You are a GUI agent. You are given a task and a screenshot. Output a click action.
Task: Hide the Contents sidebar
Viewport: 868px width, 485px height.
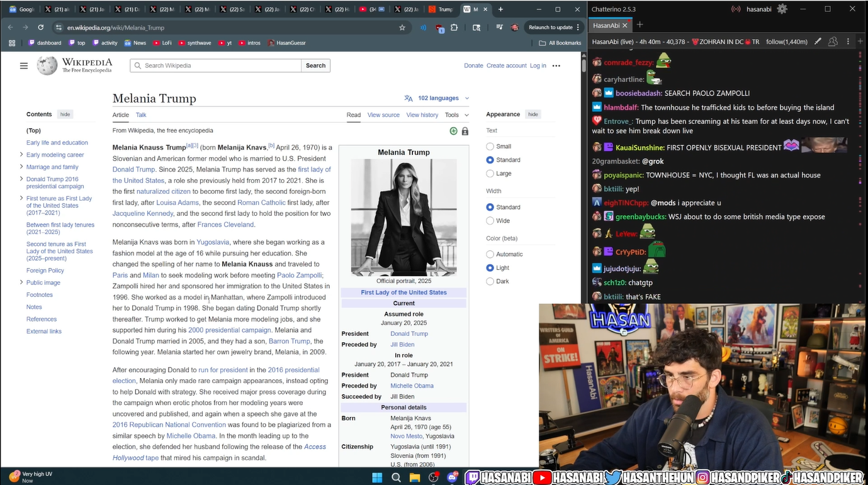[x=65, y=114]
